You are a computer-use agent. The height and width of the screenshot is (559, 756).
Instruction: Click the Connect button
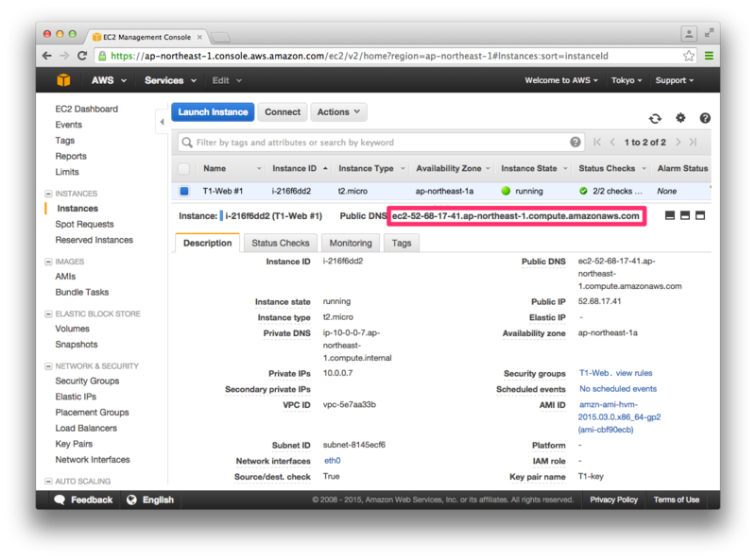(x=282, y=111)
